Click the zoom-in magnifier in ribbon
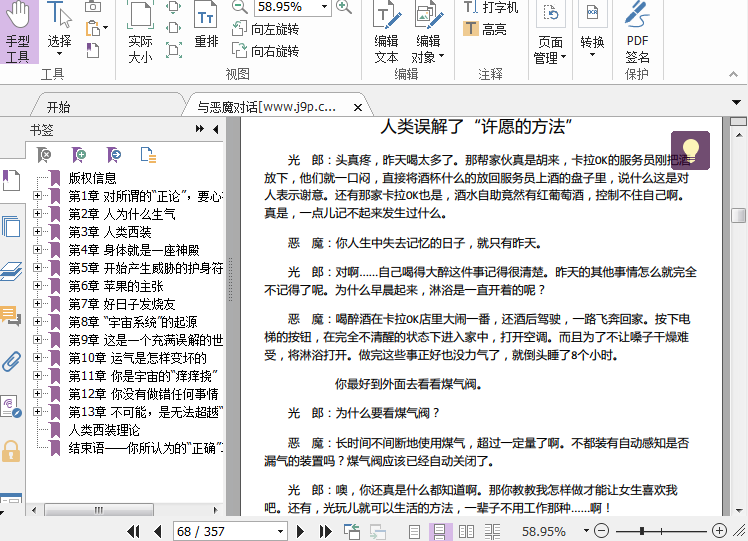The width and height of the screenshot is (748, 541). [x=344, y=7]
